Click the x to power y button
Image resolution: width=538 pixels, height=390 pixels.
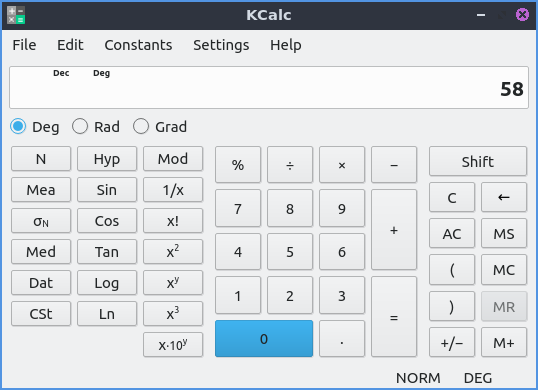tap(173, 283)
